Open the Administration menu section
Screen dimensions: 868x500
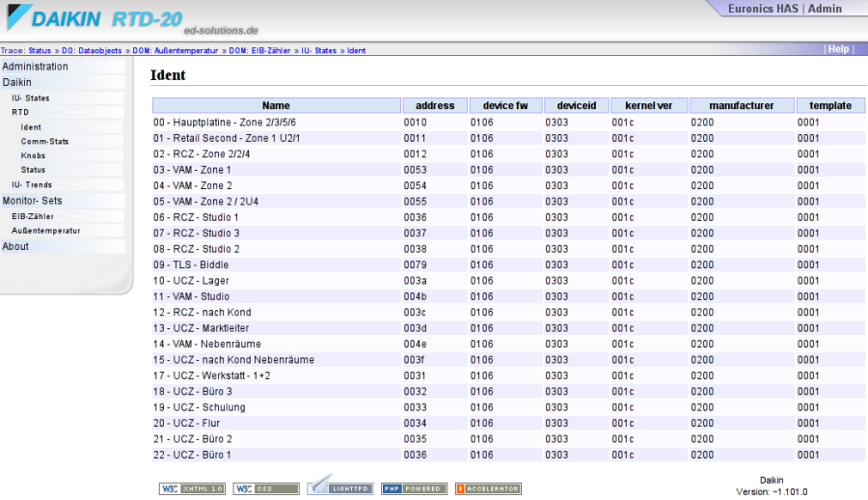pos(63,67)
